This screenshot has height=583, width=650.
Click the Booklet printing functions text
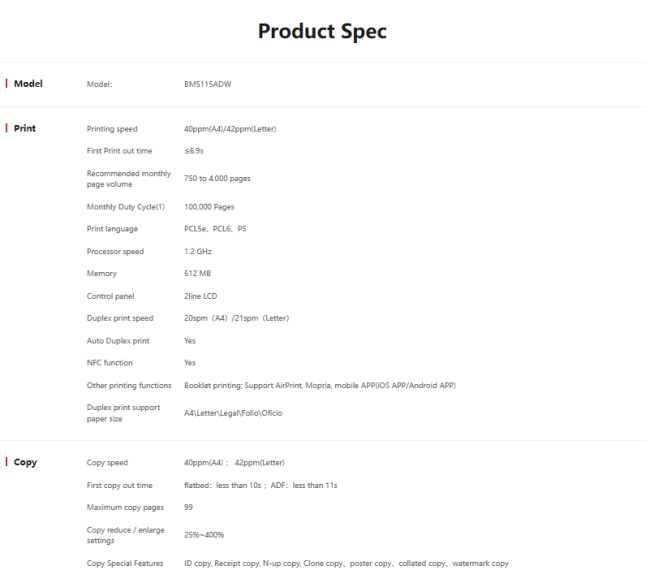click(x=320, y=385)
